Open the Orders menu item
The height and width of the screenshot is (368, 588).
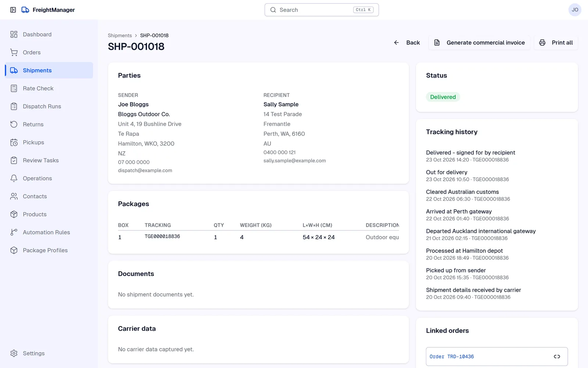[x=49, y=52]
